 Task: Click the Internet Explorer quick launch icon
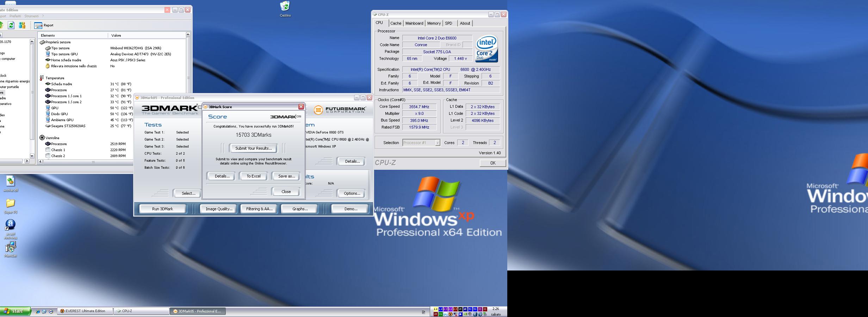tap(38, 311)
